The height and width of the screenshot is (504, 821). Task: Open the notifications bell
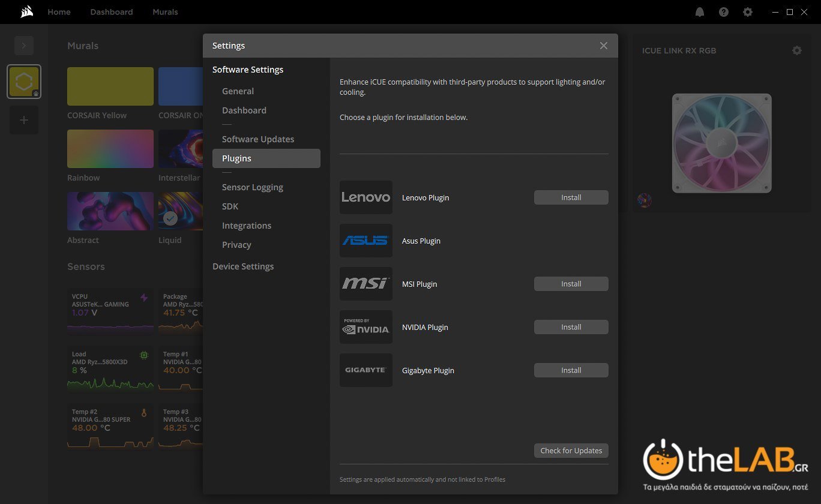700,12
